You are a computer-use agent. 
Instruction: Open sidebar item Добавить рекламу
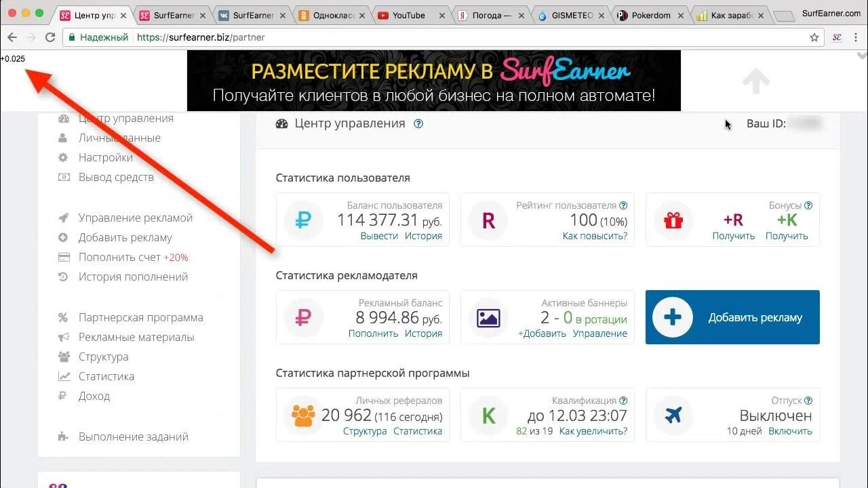click(x=125, y=238)
